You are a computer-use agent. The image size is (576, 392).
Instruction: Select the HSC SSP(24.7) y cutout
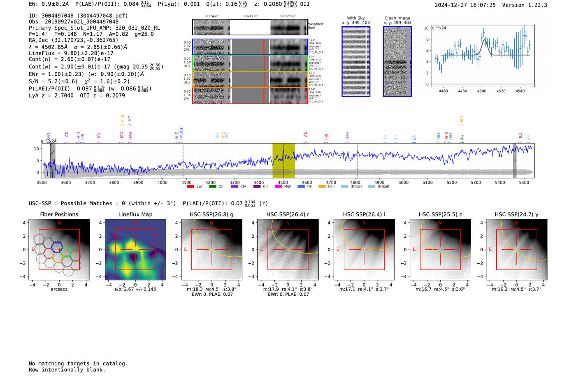click(516, 250)
